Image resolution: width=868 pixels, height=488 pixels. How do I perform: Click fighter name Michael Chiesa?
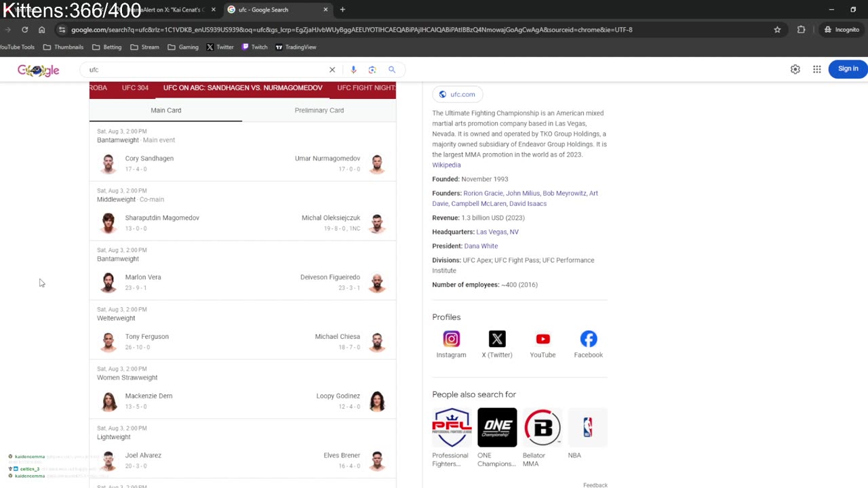(x=338, y=337)
